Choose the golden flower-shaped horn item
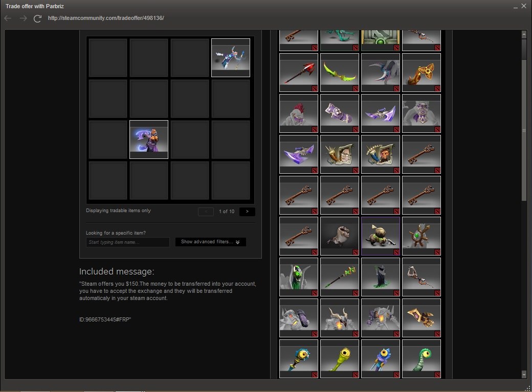The image size is (532, 392). tap(422, 73)
